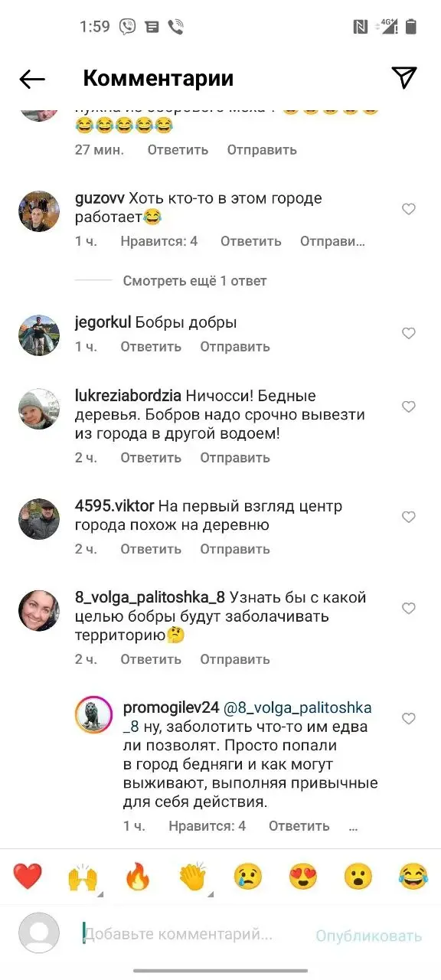Expand "Смотреть ещё 1 ответ"
This screenshot has height=980, width=441.
point(195,281)
